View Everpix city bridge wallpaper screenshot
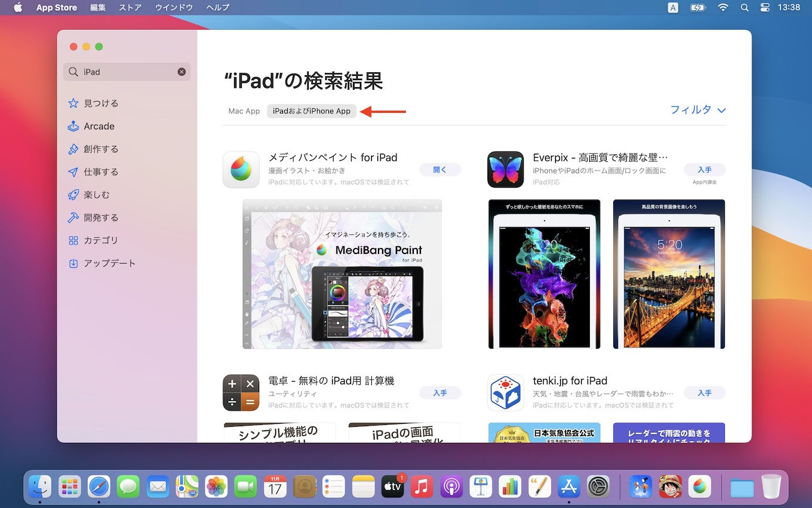812x508 pixels. pyautogui.click(x=669, y=274)
